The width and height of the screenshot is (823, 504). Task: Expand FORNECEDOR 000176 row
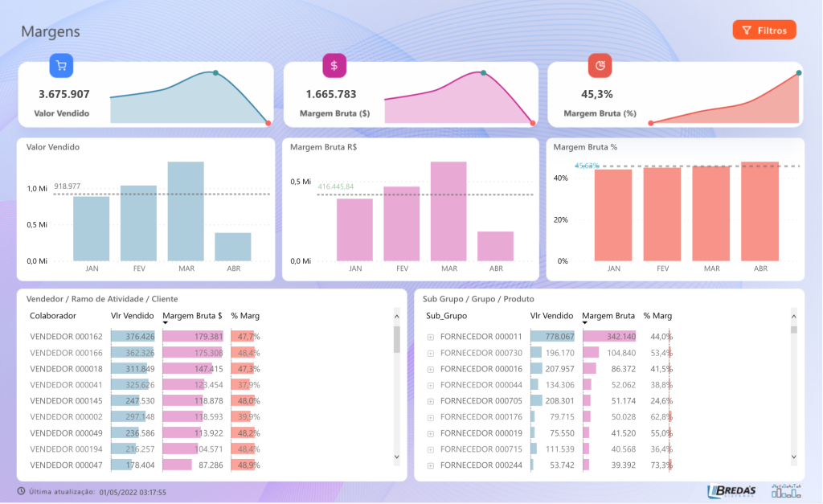pyautogui.click(x=431, y=417)
